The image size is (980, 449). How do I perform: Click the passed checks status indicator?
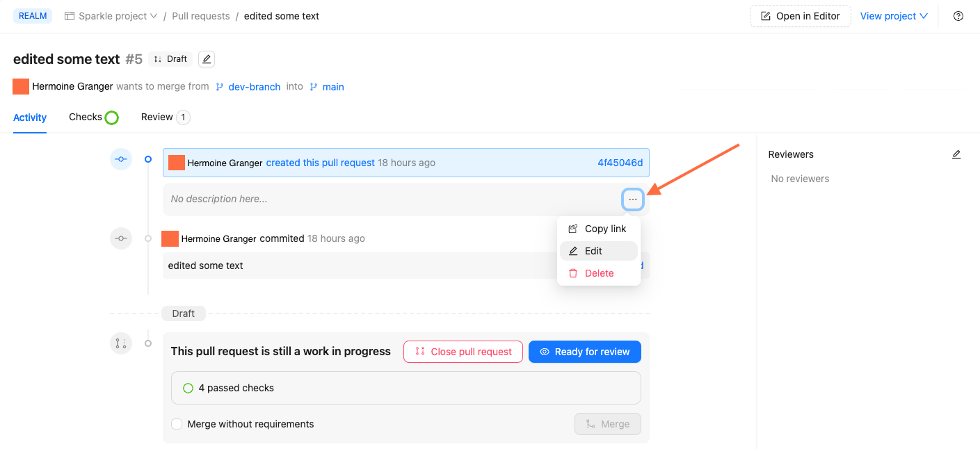point(188,388)
